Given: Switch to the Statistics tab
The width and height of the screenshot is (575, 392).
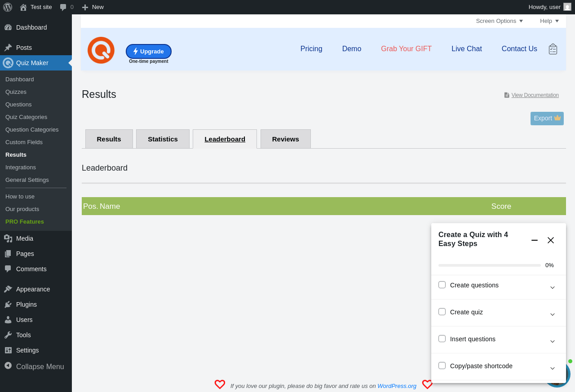Looking at the screenshot, I should pos(163,139).
